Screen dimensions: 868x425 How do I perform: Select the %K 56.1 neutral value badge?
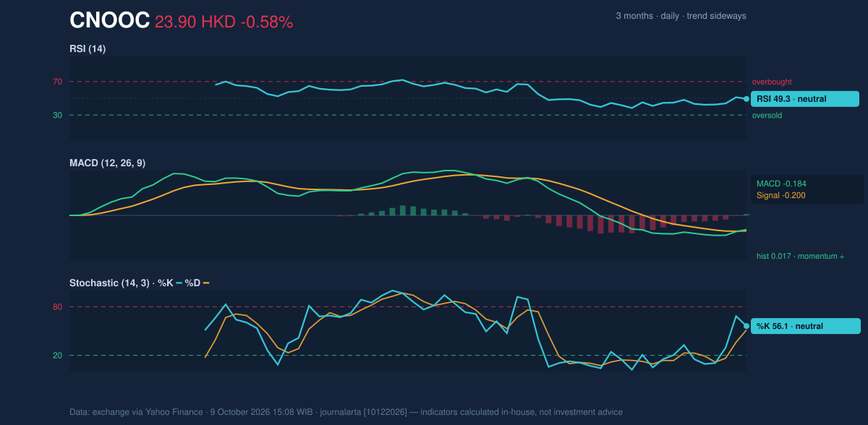[806, 326]
